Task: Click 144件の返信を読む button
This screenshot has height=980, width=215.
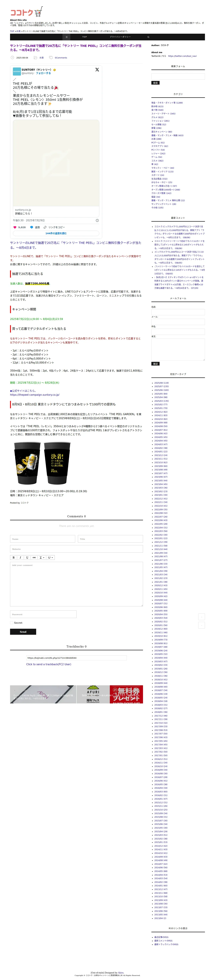Action: pyautogui.click(x=56, y=233)
